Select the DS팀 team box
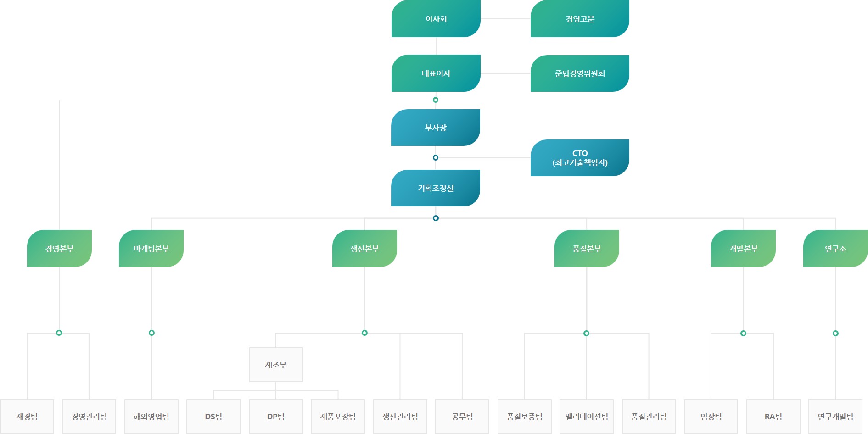Image resolution: width=868 pixels, height=434 pixels. pyautogui.click(x=213, y=417)
